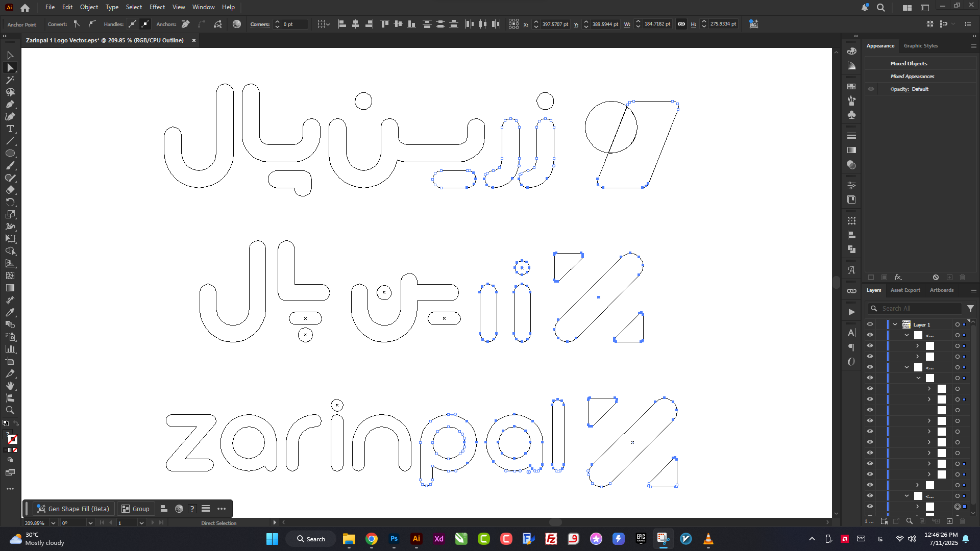The height and width of the screenshot is (551, 980).
Task: Click the Corners radius stepper arrows
Action: tap(277, 24)
